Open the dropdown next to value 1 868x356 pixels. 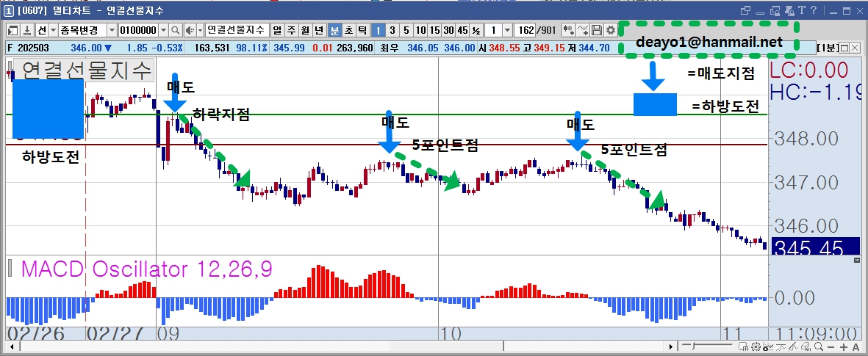coord(508,30)
